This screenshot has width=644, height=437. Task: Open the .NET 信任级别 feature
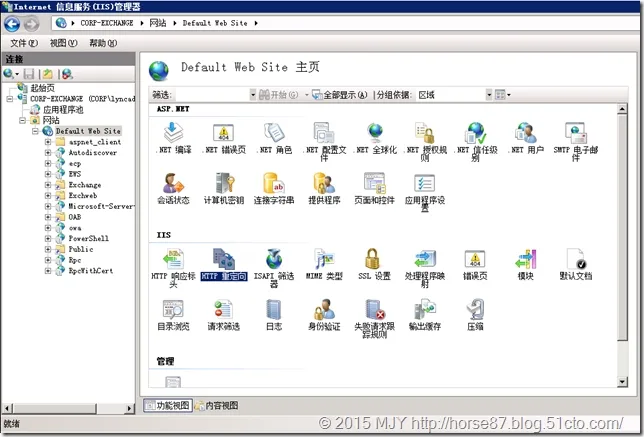click(475, 141)
